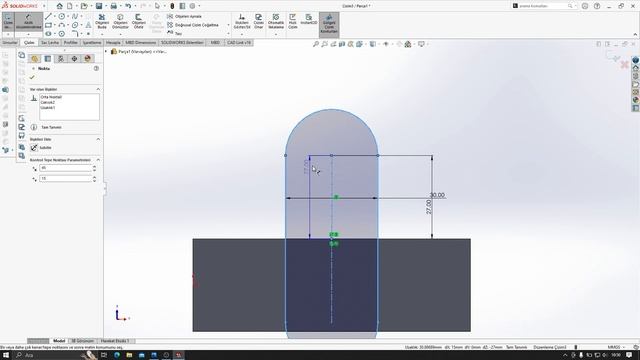Confirm with the green checkmark OK
Viewport: 640px width, 360px height.
coord(32,78)
